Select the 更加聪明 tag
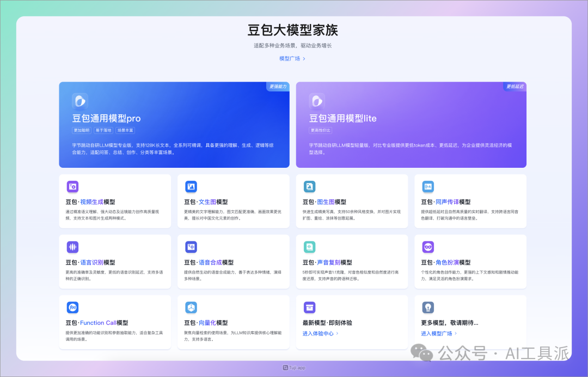588x377 pixels. 81,130
